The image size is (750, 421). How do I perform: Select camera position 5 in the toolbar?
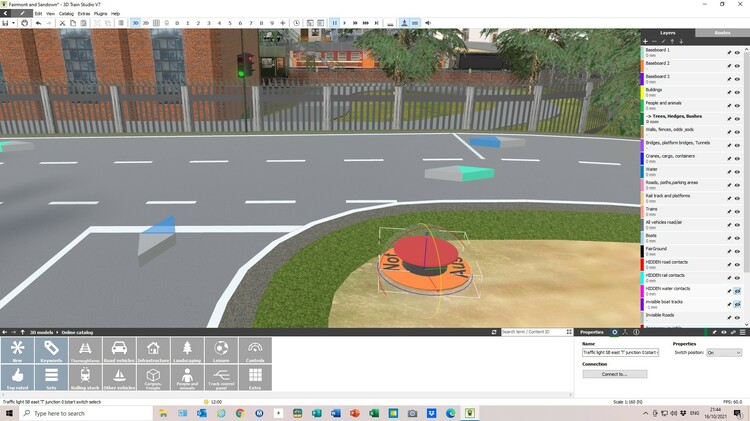230,23
